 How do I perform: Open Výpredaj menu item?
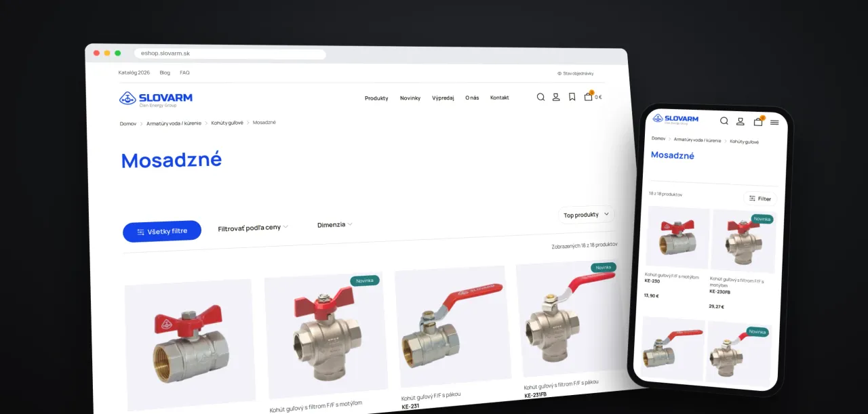point(443,98)
